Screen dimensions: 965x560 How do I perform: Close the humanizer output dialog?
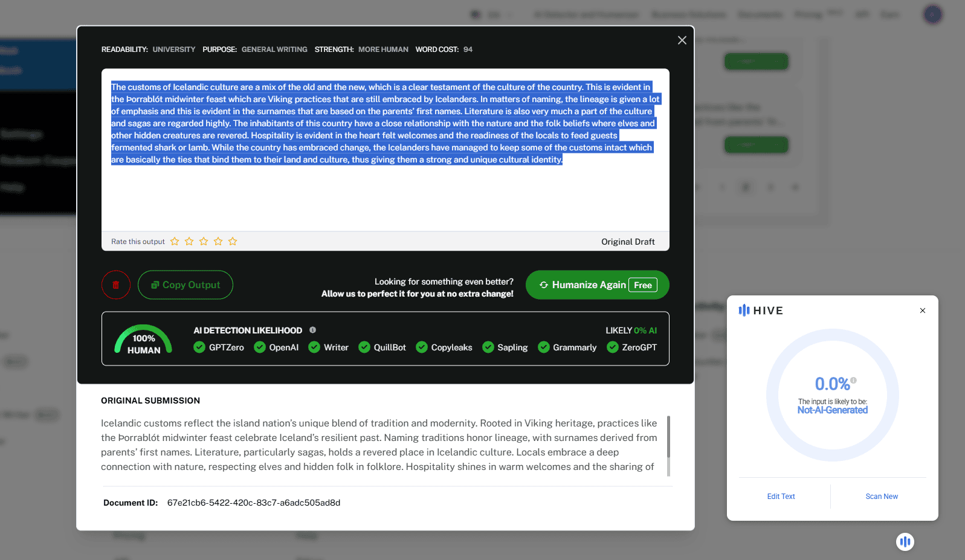(x=682, y=40)
